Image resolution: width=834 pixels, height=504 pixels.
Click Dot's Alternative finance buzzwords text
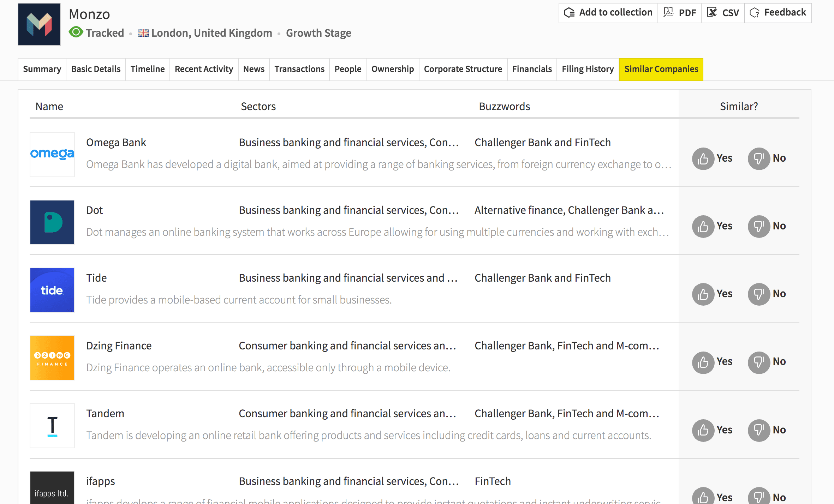point(569,210)
